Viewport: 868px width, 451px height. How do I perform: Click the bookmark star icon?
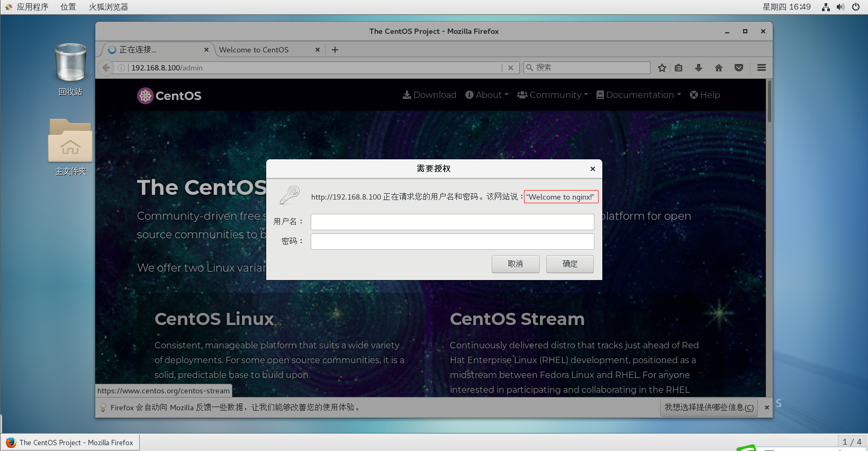coord(662,68)
